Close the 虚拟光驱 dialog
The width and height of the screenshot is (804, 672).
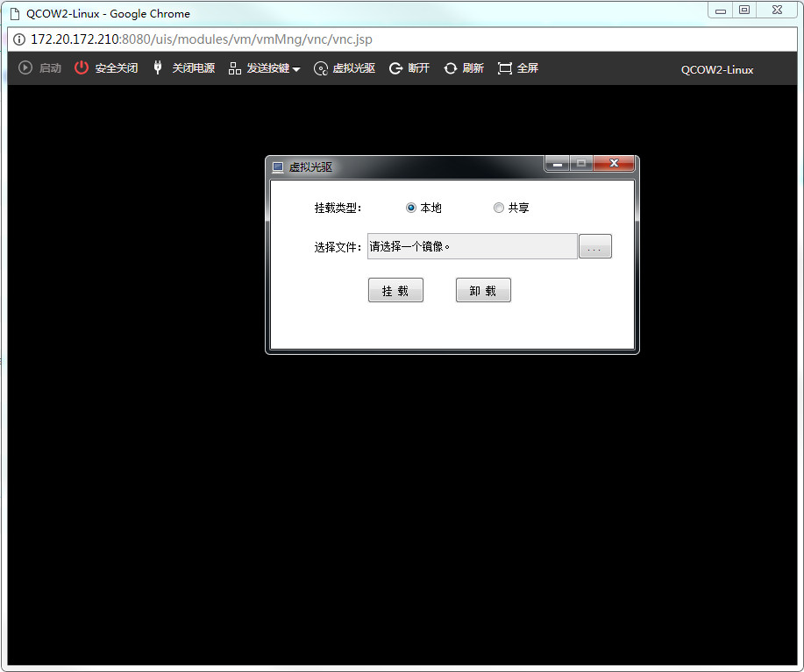click(614, 163)
